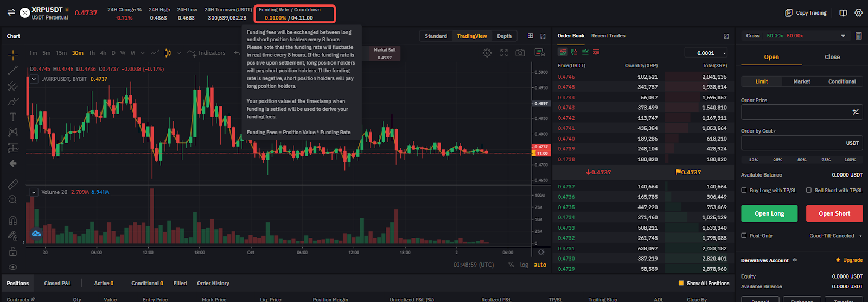Switch to the Recent Trades tab
868x302 pixels.
coord(608,36)
